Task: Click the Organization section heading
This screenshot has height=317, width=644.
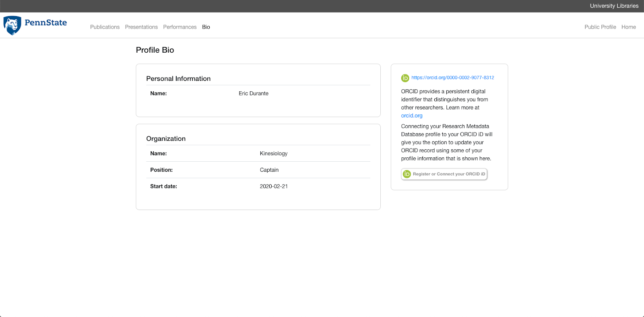Action: [x=166, y=138]
